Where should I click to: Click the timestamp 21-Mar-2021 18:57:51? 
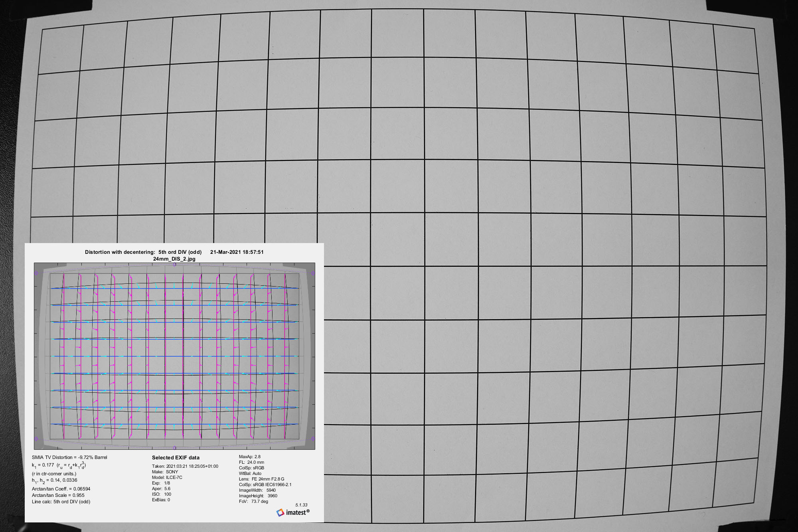coord(237,252)
